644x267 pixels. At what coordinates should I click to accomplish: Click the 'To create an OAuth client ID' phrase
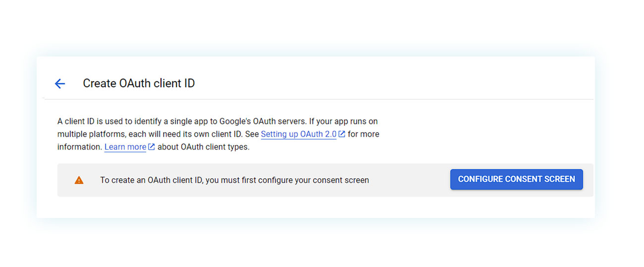pos(151,180)
